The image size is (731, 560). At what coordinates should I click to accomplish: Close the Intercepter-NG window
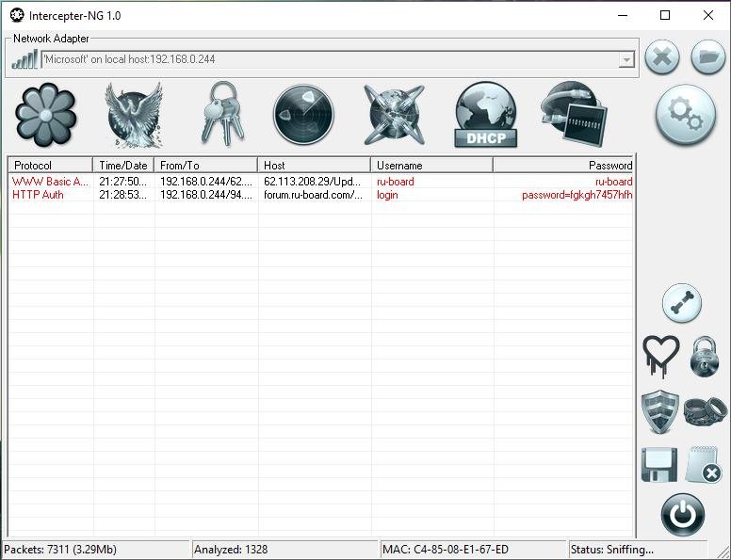pos(708,15)
